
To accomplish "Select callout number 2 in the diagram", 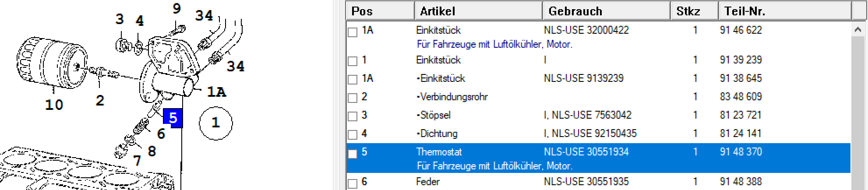I will tap(100, 100).
